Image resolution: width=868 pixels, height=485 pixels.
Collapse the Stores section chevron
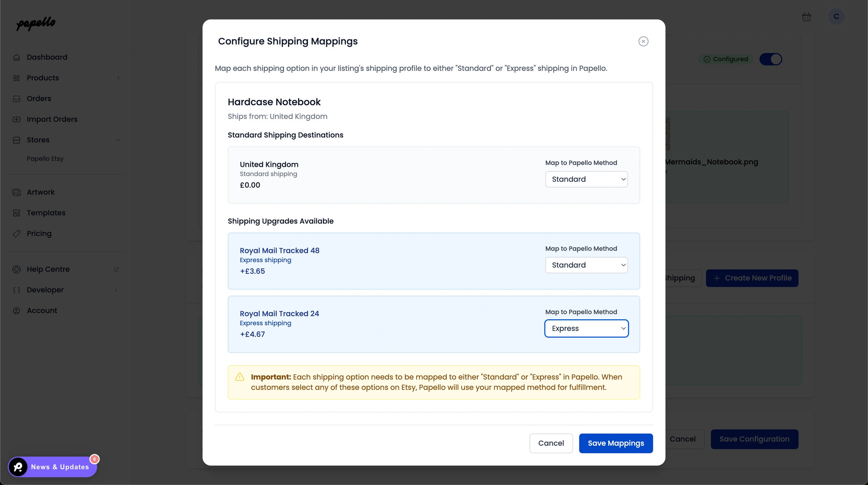[x=119, y=140]
